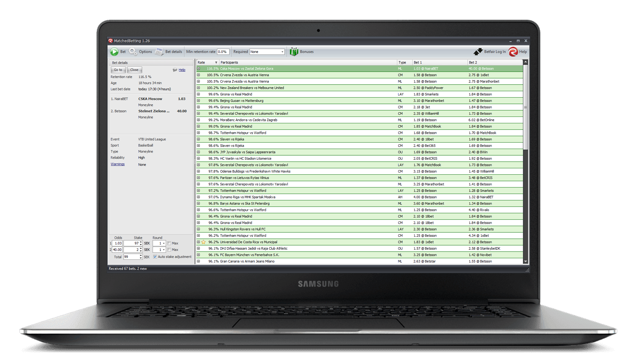Expand Cska Moscow vs Zastal Zielona Gora row

tap(199, 69)
